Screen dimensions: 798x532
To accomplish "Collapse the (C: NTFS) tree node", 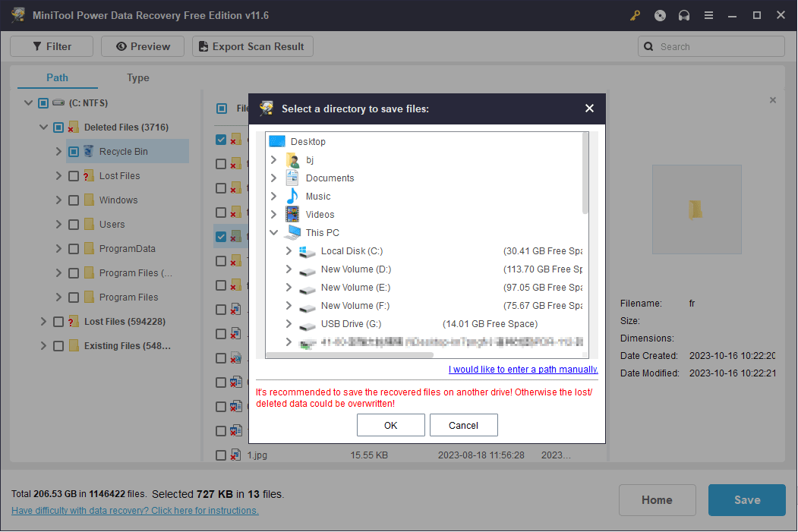I will click(x=29, y=102).
